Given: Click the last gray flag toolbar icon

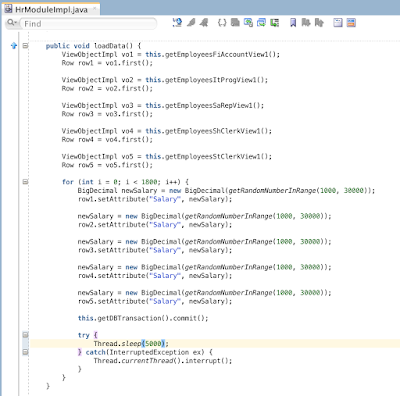Looking at the screenshot, I should [319, 23].
